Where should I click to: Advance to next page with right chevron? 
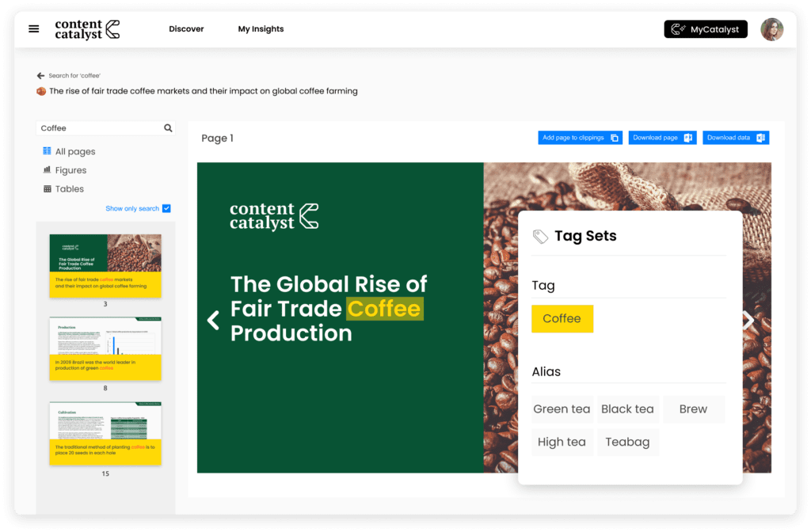click(748, 320)
